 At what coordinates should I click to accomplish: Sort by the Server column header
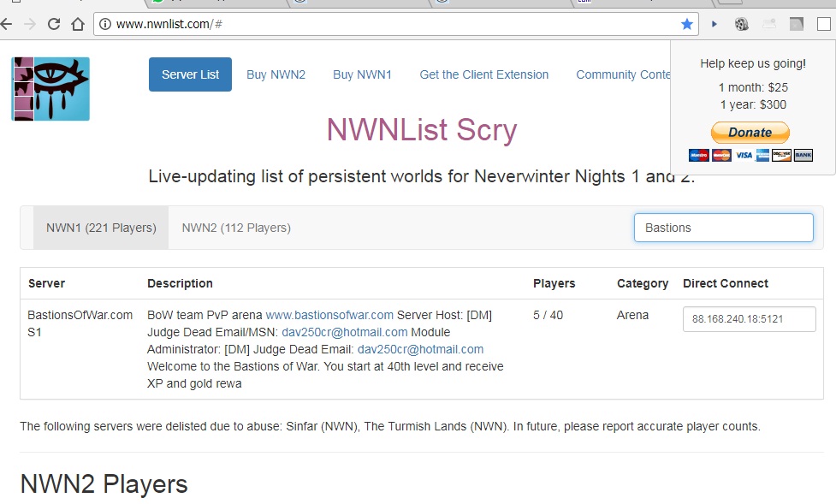[x=46, y=283]
